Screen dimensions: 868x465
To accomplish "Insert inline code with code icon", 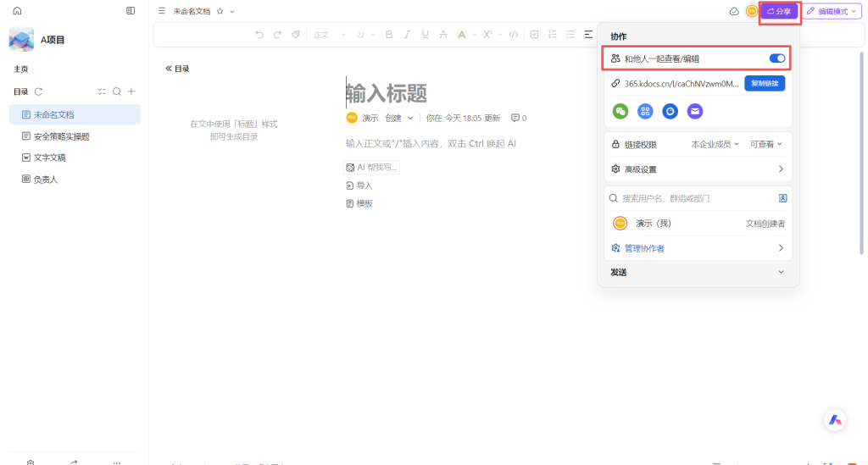I will click(x=514, y=34).
